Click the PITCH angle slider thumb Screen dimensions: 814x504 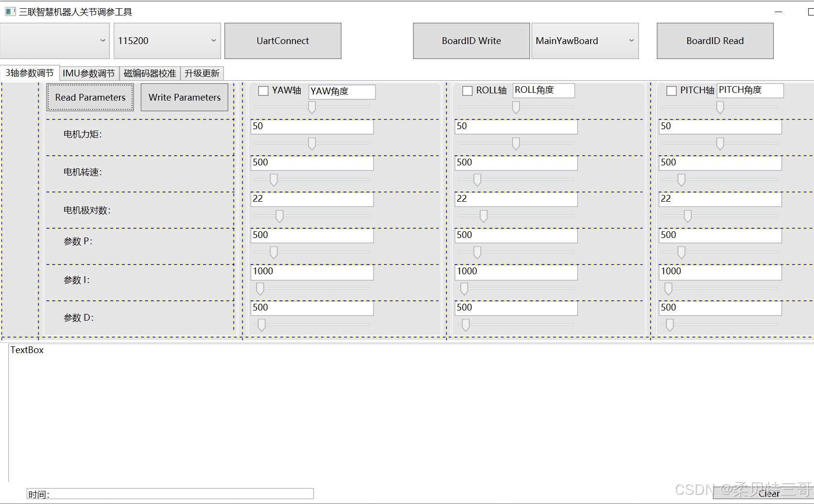click(x=720, y=107)
